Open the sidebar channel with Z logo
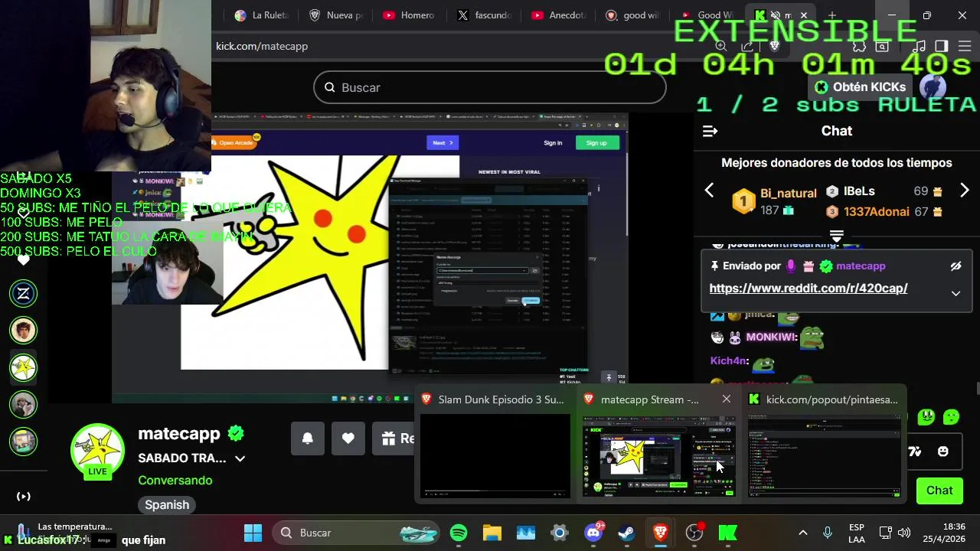The height and width of the screenshot is (551, 980). tap(24, 294)
